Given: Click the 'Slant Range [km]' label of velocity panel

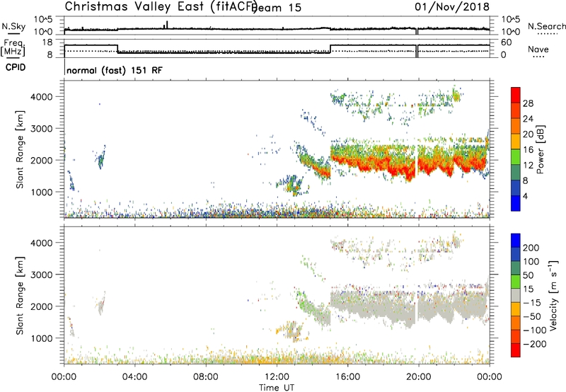Looking at the screenshot, I should [x=20, y=296].
